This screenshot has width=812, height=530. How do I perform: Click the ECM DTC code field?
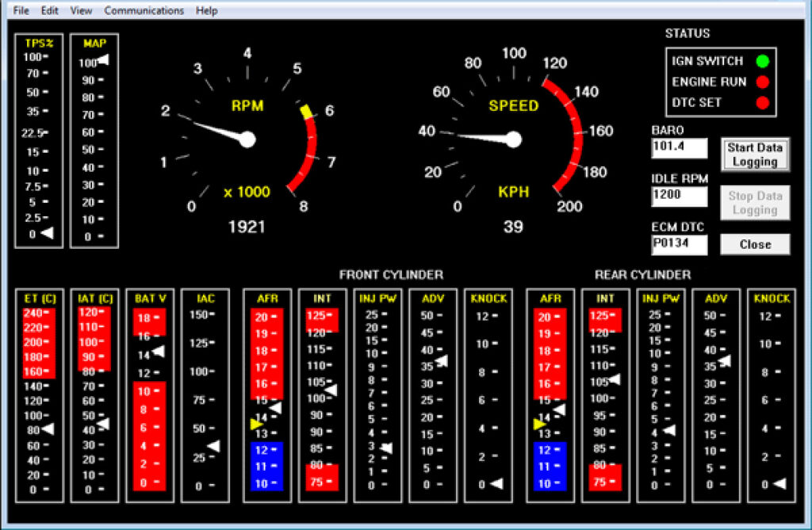679,245
